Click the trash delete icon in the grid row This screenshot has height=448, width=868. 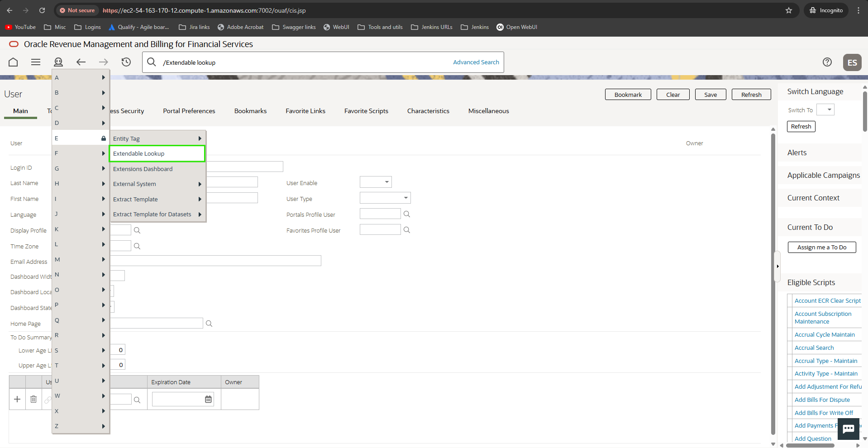coord(33,399)
